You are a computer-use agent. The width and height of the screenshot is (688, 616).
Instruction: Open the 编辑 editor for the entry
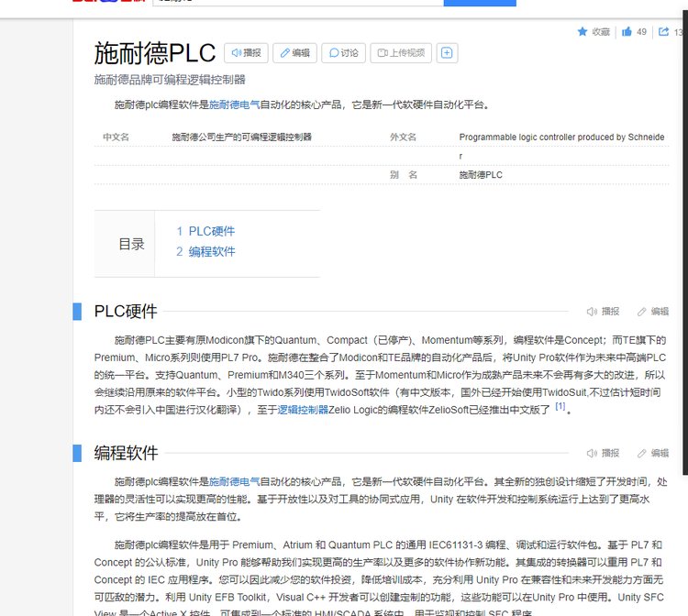point(294,53)
